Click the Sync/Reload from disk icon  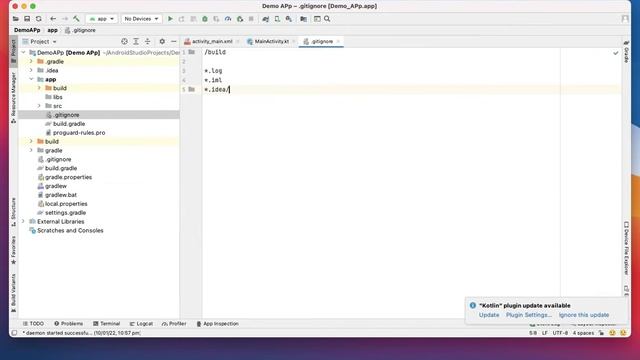(x=38, y=19)
